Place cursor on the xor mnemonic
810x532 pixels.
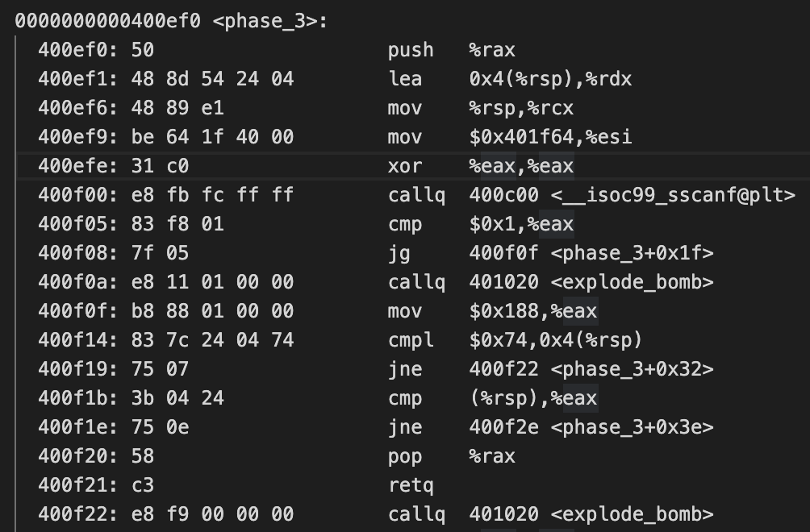click(404, 166)
